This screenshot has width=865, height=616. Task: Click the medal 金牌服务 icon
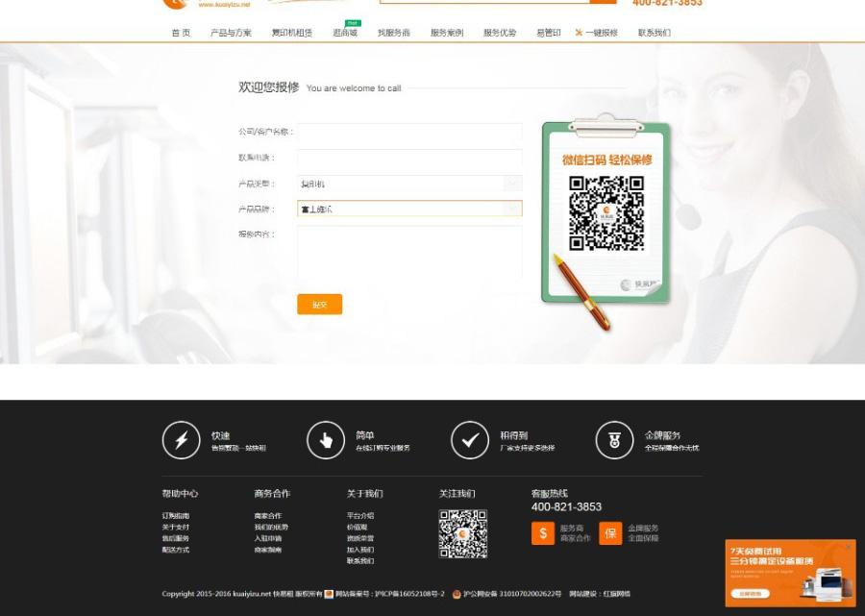(x=614, y=440)
